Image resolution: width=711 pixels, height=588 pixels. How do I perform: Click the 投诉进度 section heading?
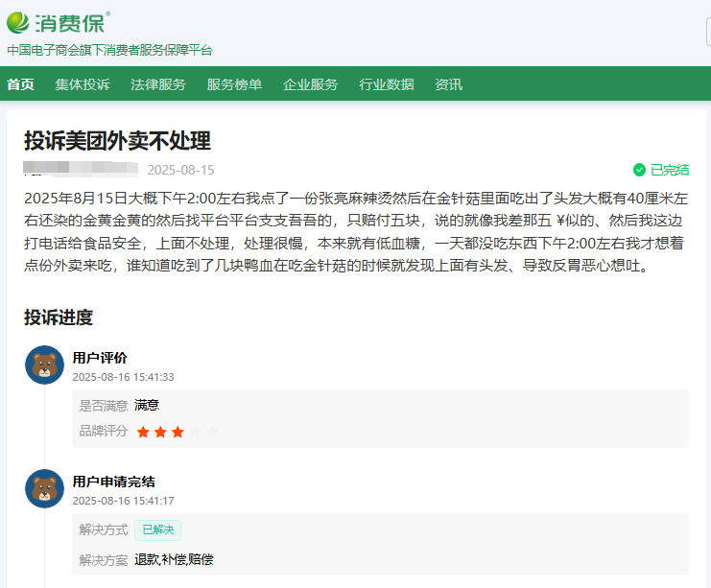point(59,318)
